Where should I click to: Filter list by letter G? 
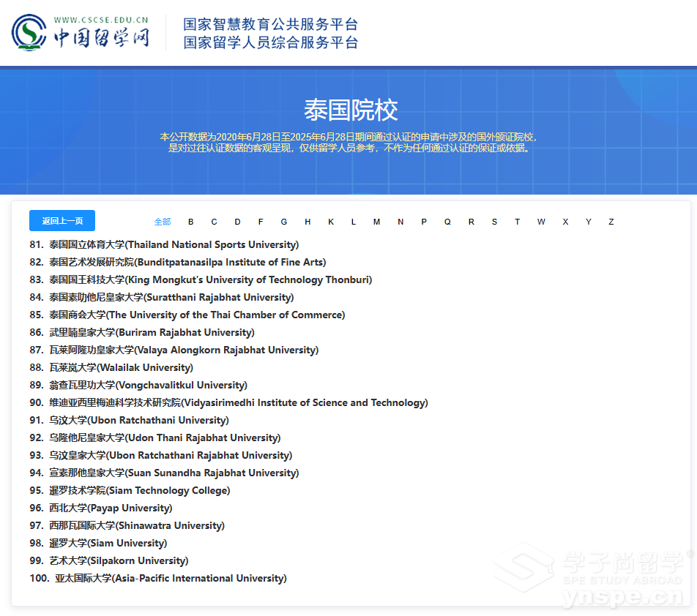pos(284,222)
